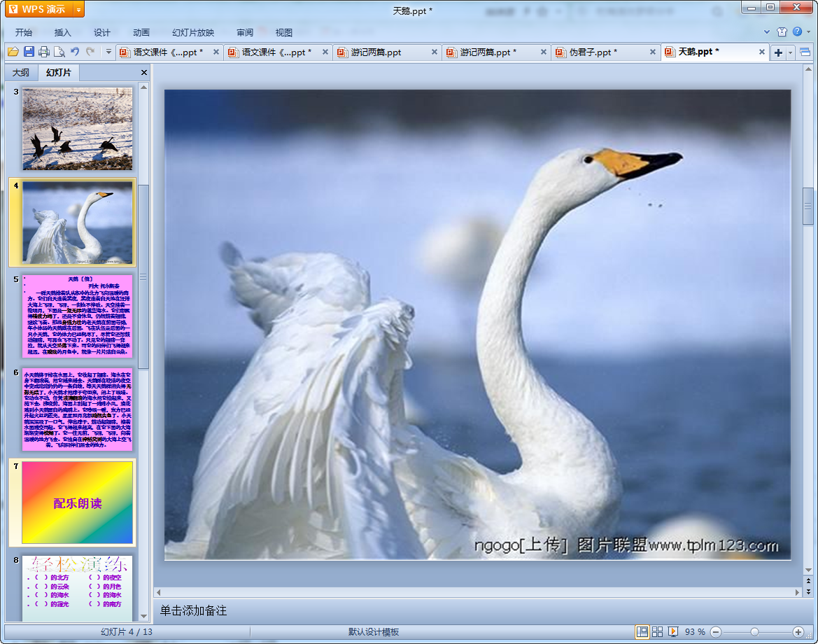Switch to the 伪君子.ppt document tab
The image size is (818, 644).
[x=593, y=52]
